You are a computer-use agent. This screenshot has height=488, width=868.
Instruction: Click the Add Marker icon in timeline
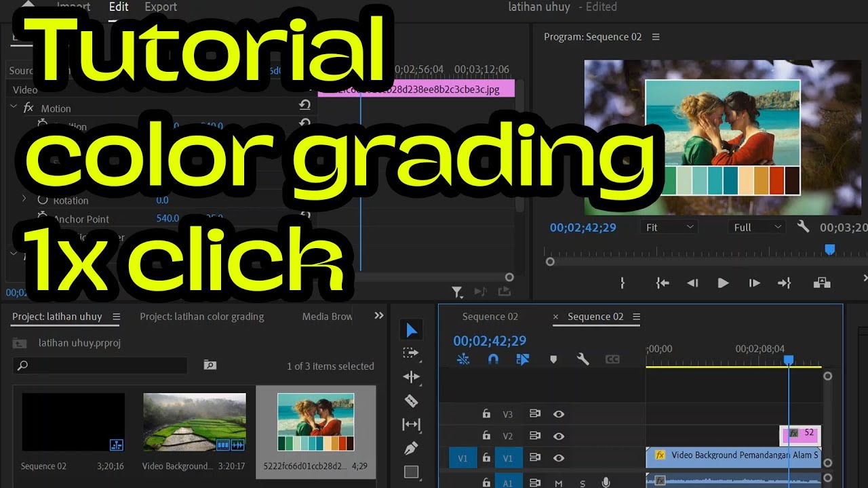[x=553, y=360]
